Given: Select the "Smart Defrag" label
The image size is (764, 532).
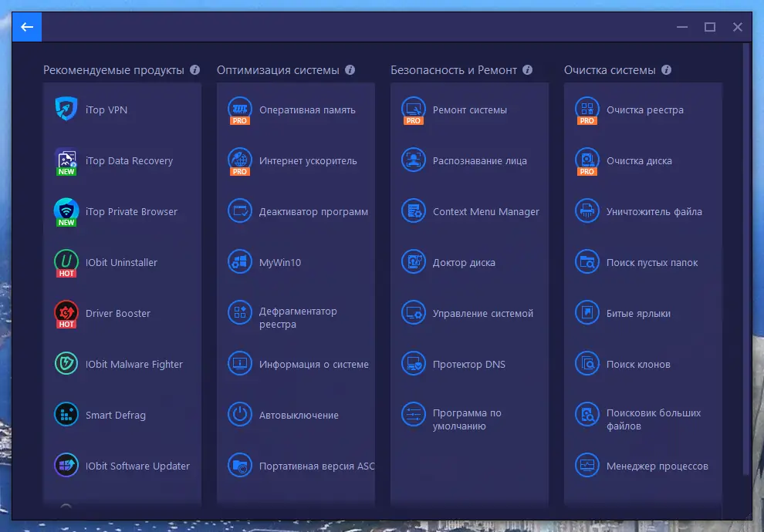Looking at the screenshot, I should point(116,415).
